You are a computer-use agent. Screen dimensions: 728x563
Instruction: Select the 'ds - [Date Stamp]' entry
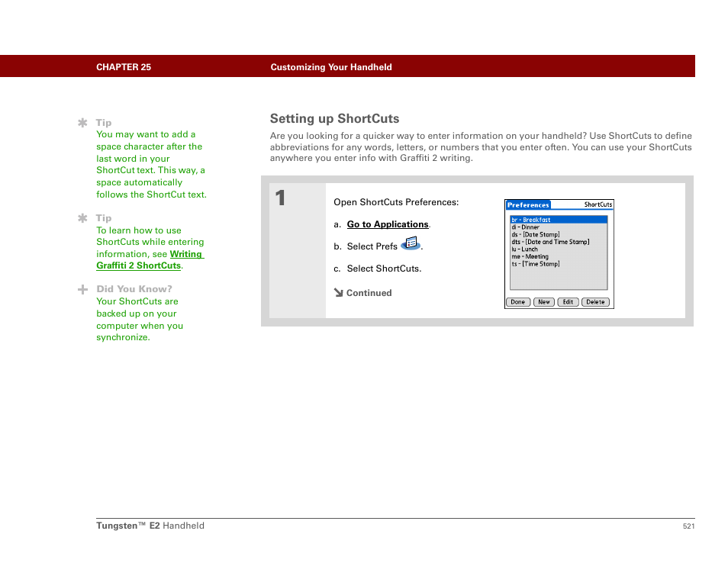(559, 234)
